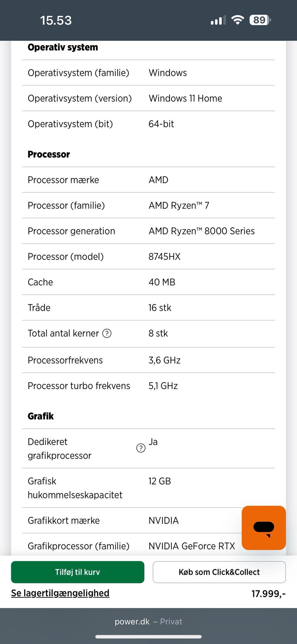Image resolution: width=297 pixels, height=644 pixels.
Task: Tap the Windows 11 Home value
Action: click(x=185, y=98)
